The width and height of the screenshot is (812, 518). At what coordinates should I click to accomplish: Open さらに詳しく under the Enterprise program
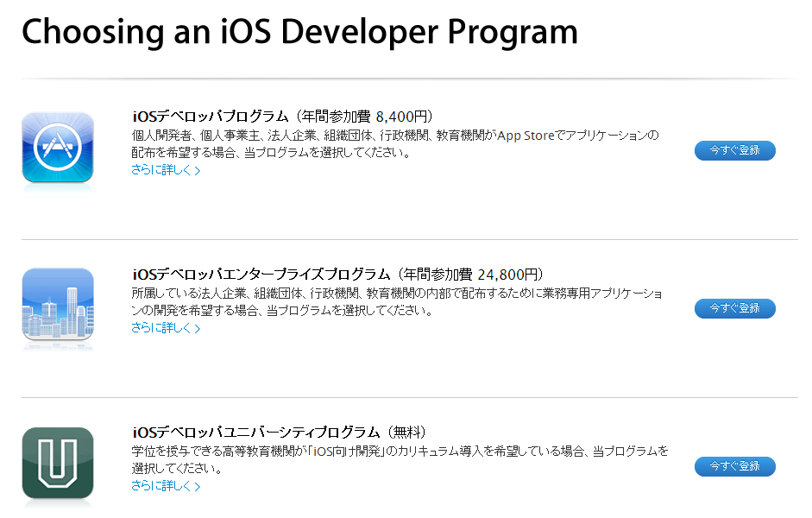(166, 328)
